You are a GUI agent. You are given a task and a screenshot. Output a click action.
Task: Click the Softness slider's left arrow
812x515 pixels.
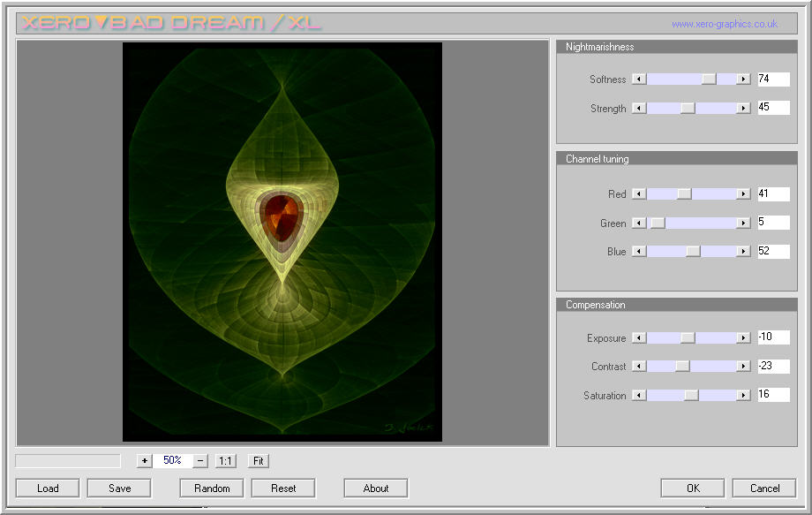tap(639, 80)
